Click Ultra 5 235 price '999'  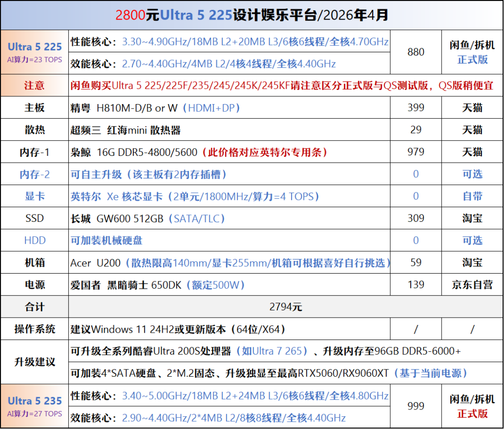(x=416, y=406)
